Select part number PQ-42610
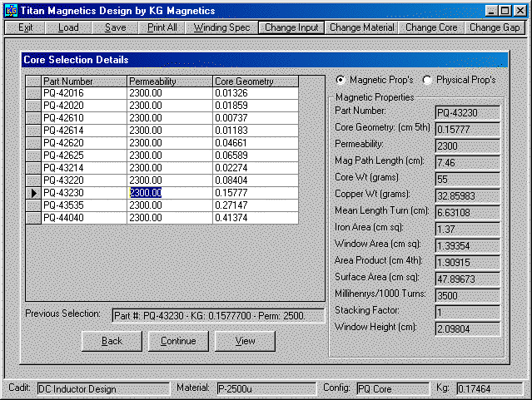 click(x=84, y=118)
